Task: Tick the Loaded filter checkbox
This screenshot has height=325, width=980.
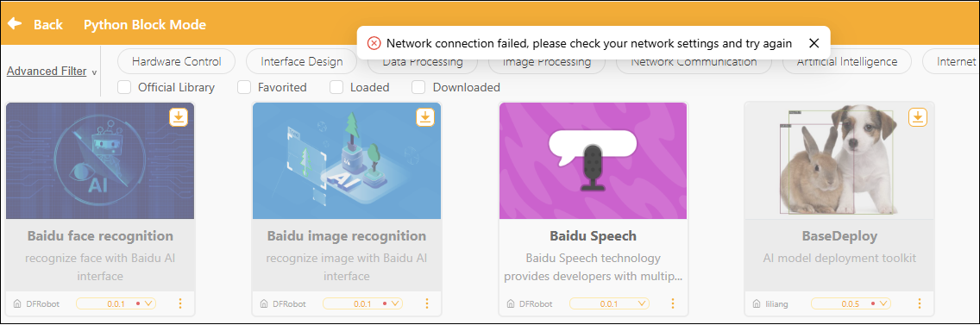Action: 336,87
